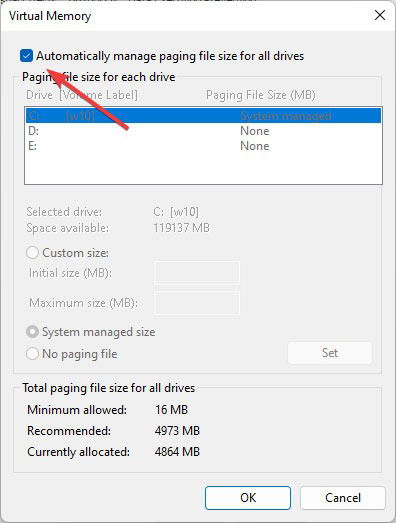
Task: Click System managed entry for drive C
Action: [x=286, y=116]
